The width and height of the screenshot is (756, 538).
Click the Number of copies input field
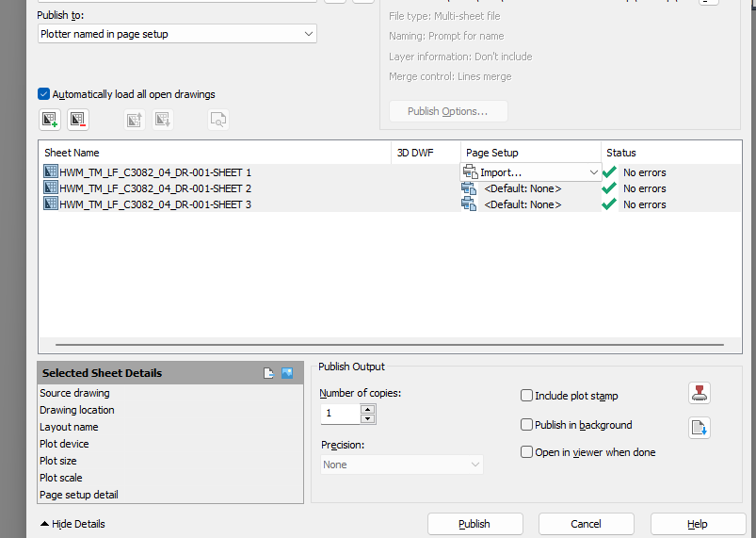(x=341, y=414)
